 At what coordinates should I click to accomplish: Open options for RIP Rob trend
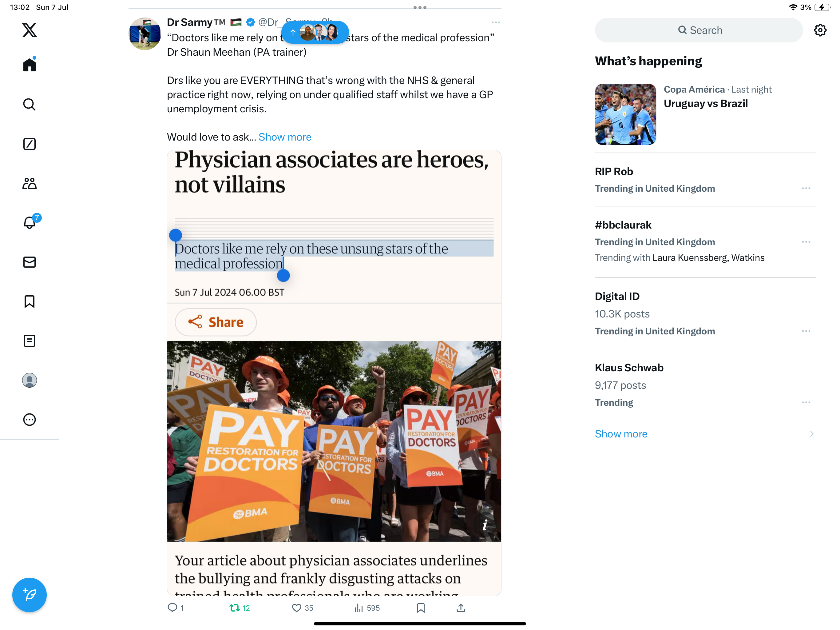pos(806,189)
